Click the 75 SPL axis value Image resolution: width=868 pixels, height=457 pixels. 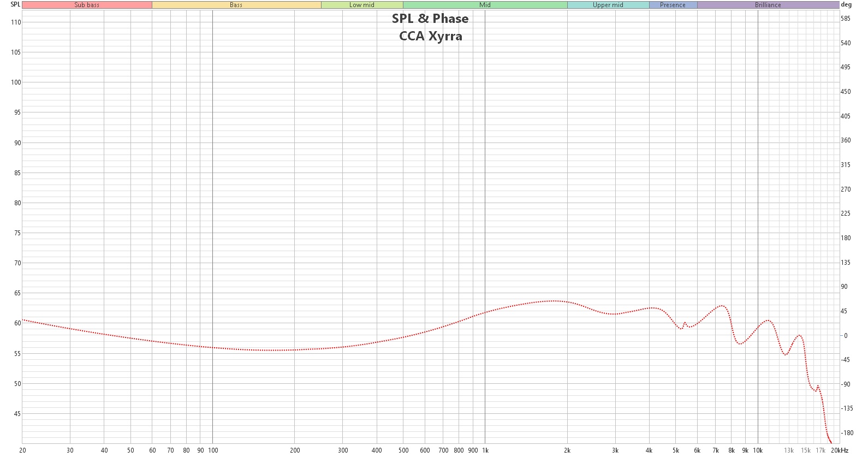[x=17, y=233]
